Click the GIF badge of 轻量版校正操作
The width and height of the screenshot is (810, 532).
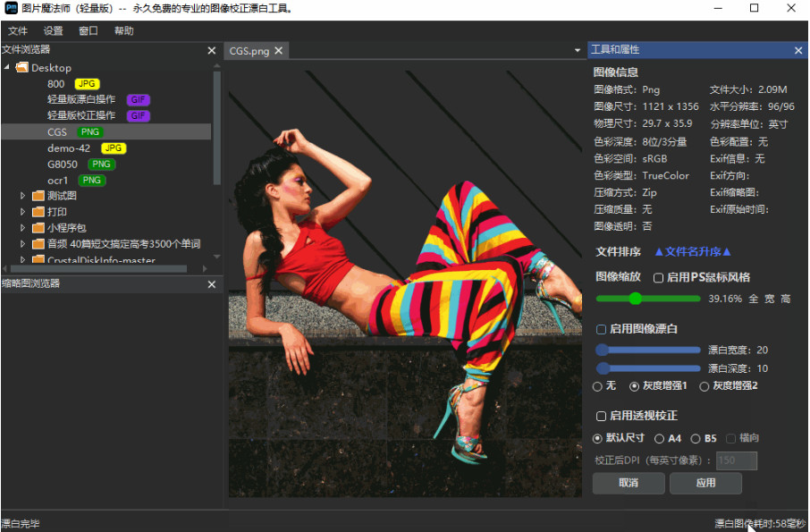pos(138,115)
